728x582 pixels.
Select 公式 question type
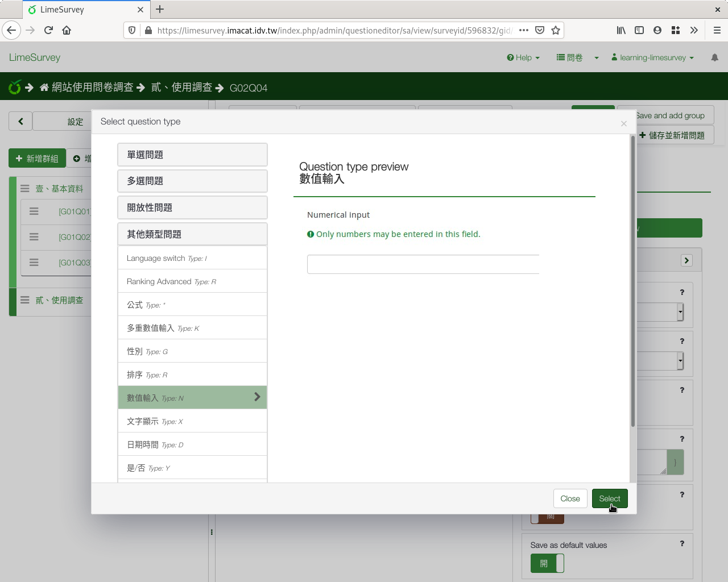pyautogui.click(x=192, y=305)
